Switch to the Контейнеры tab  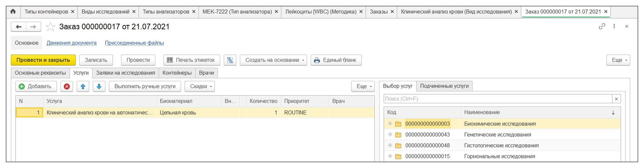177,73
